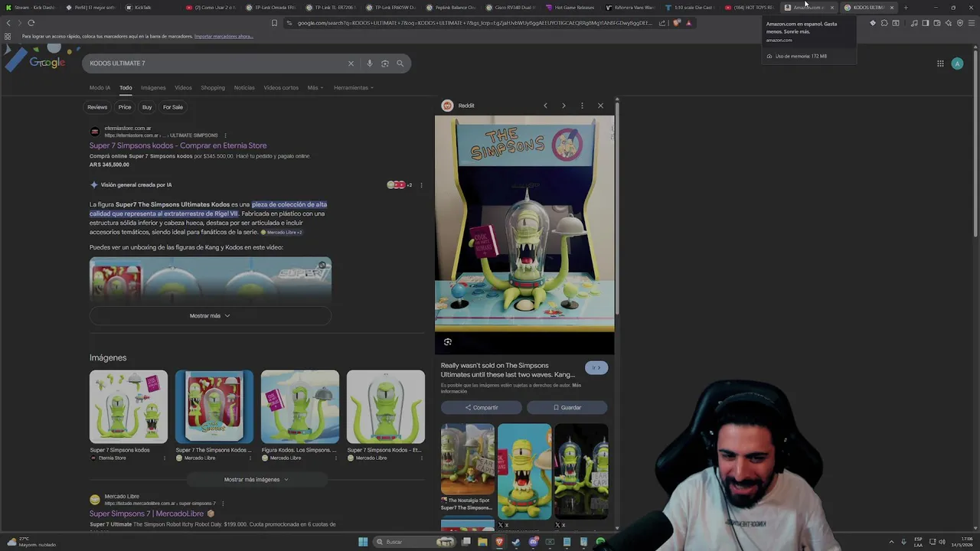Expand the Mercado Libre +2 sources chip

pos(282,232)
